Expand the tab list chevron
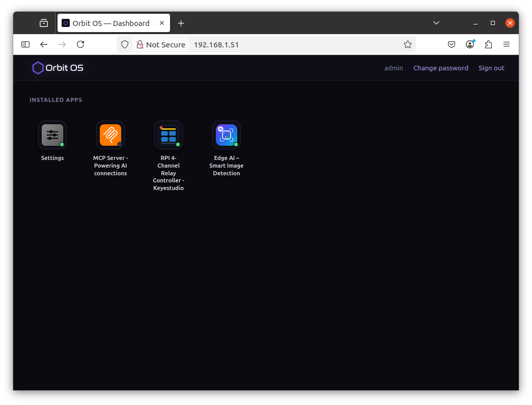The height and width of the screenshot is (405, 532). pyautogui.click(x=436, y=22)
